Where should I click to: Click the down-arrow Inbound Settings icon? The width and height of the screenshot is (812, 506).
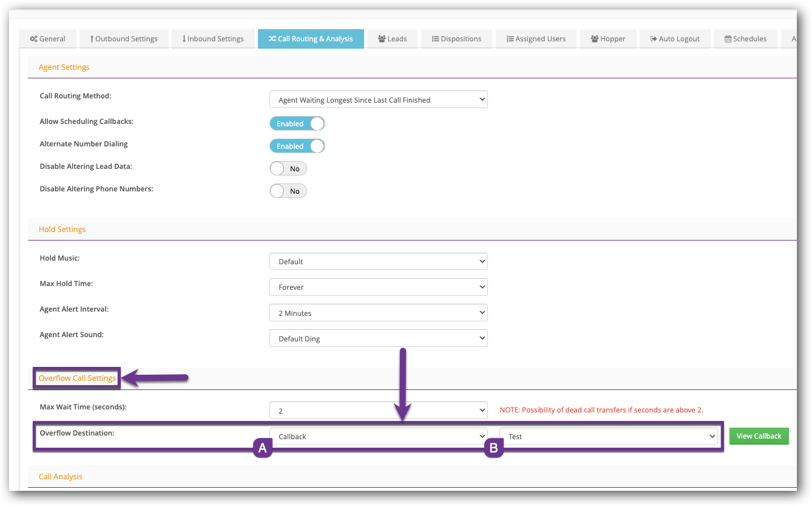point(183,39)
